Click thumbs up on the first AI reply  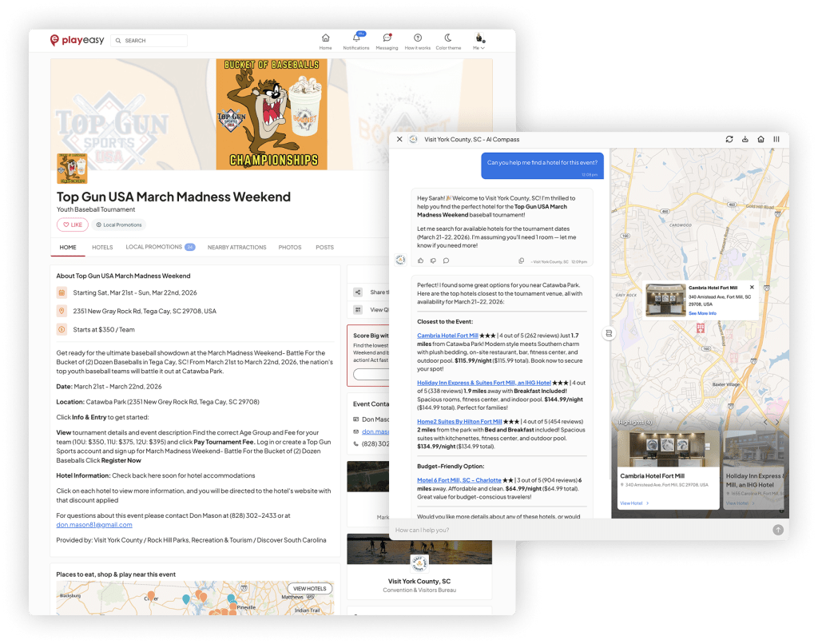421,260
